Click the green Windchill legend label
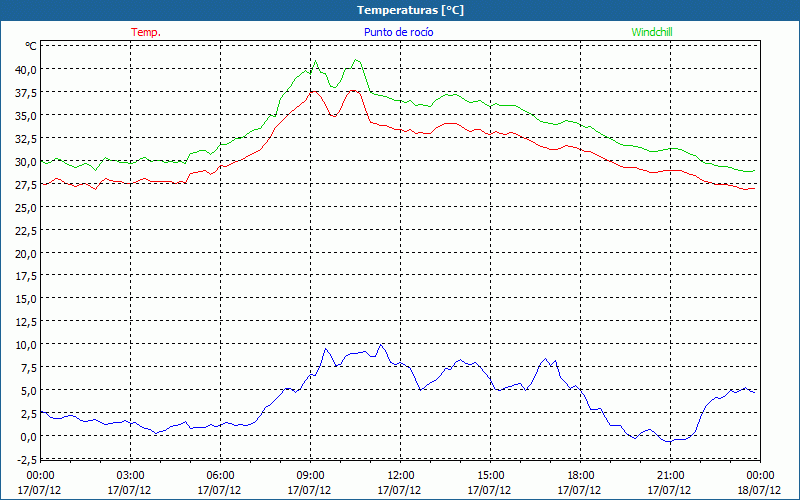 pyautogui.click(x=652, y=32)
